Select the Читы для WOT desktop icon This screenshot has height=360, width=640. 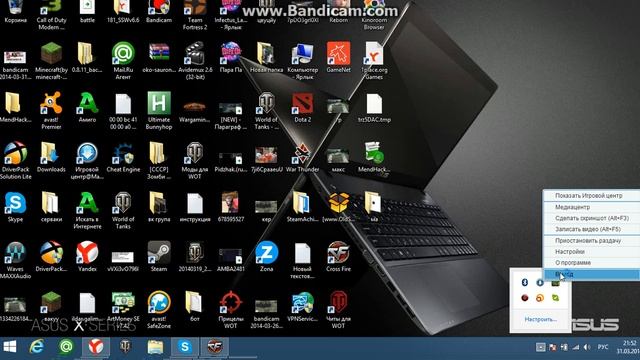338,310
